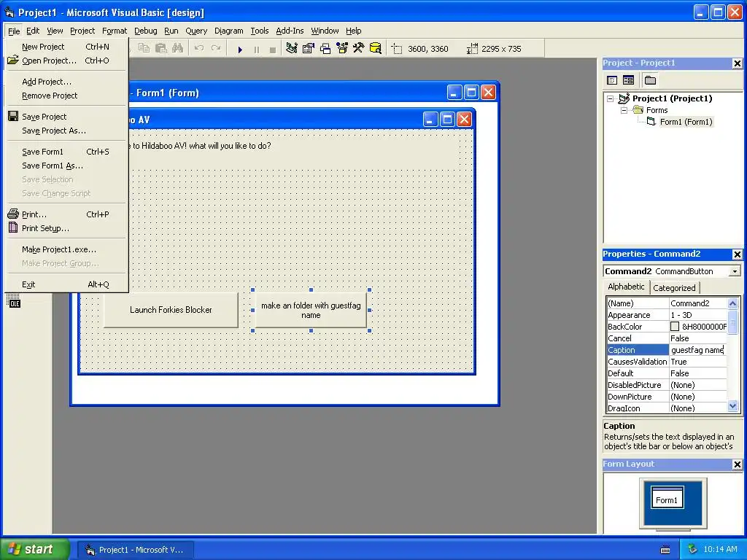Open the Query menu

196,31
